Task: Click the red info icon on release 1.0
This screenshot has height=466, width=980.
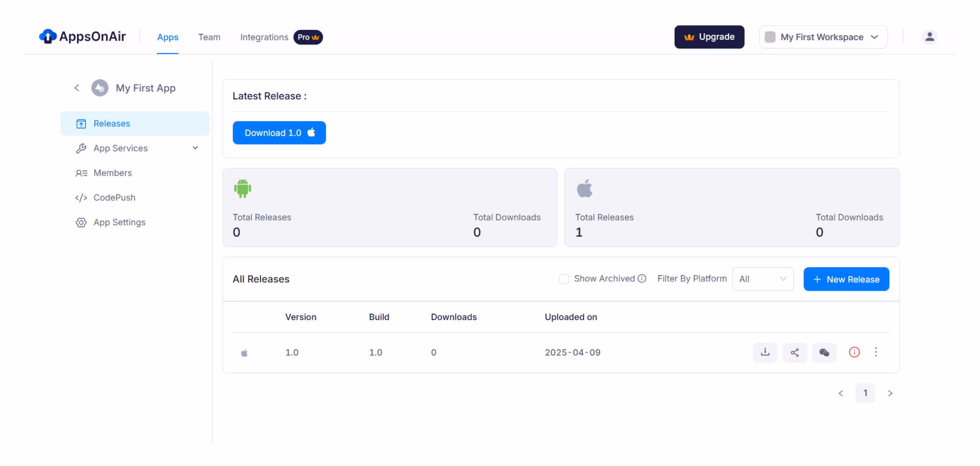Action: coord(854,352)
